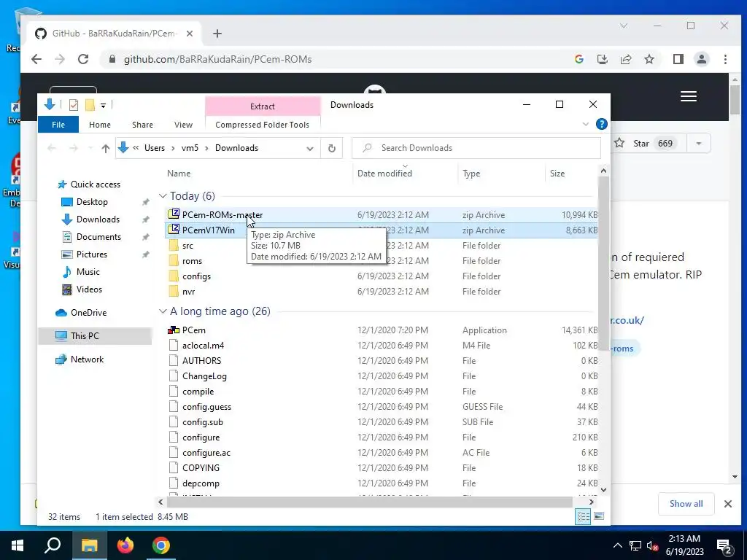Open the View ribbon tab
The image size is (747, 560).
click(x=183, y=125)
